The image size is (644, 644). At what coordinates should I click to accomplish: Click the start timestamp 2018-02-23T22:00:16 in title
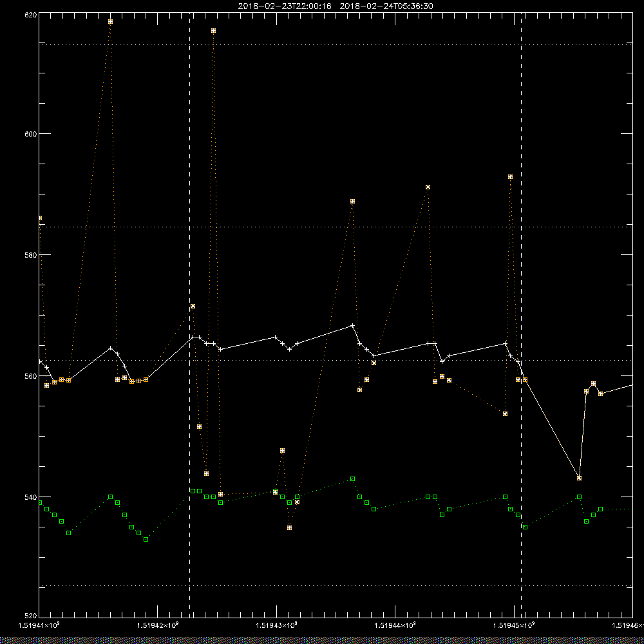[x=285, y=6]
